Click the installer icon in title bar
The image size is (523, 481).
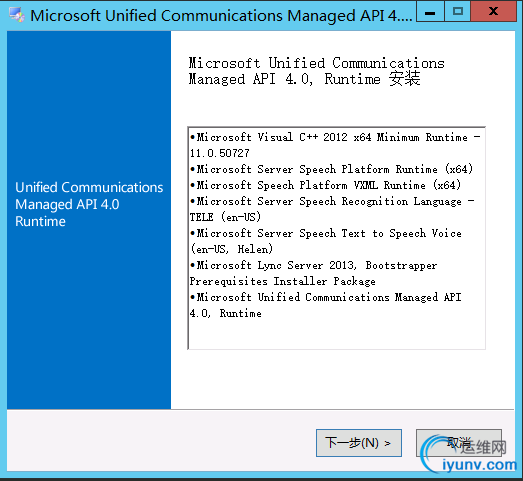pyautogui.click(x=16, y=15)
